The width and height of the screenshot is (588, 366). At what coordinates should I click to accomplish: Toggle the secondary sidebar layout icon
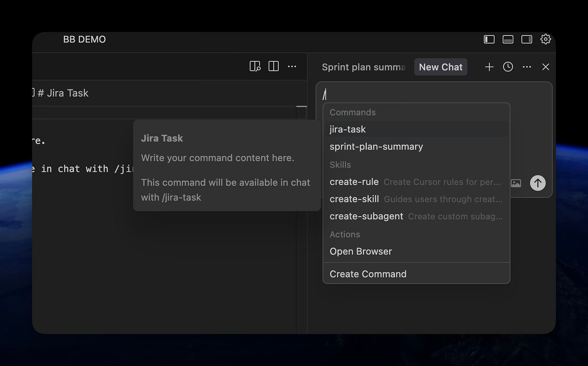tap(527, 39)
